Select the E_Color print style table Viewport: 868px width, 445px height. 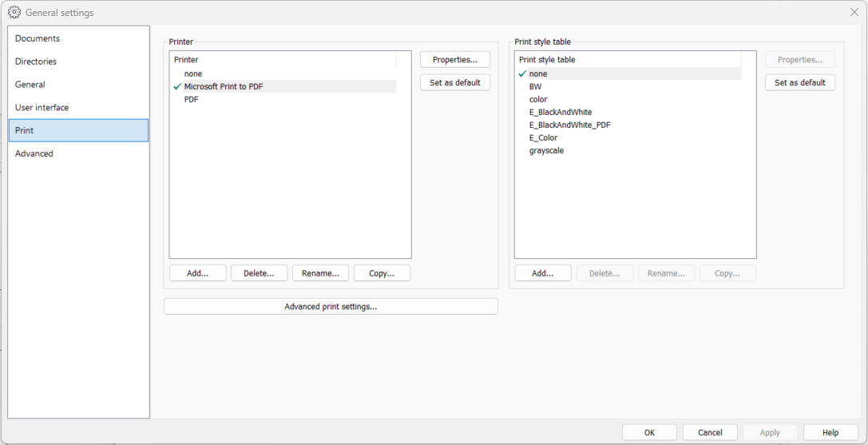(543, 137)
